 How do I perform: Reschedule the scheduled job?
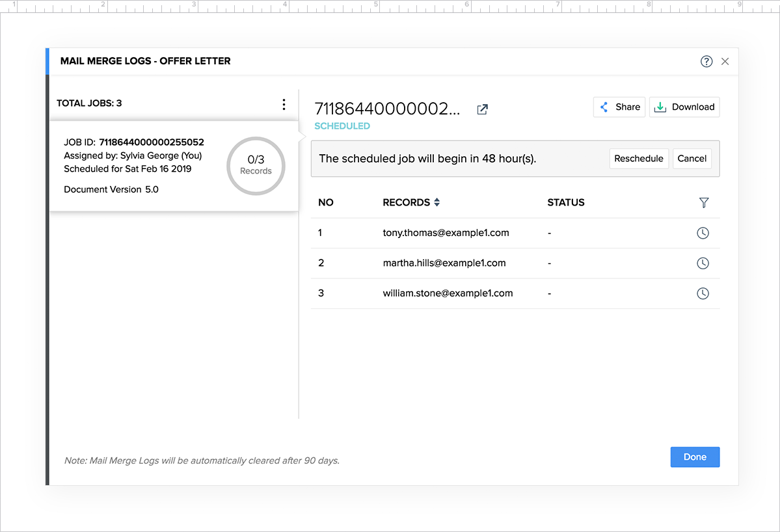[x=639, y=159]
